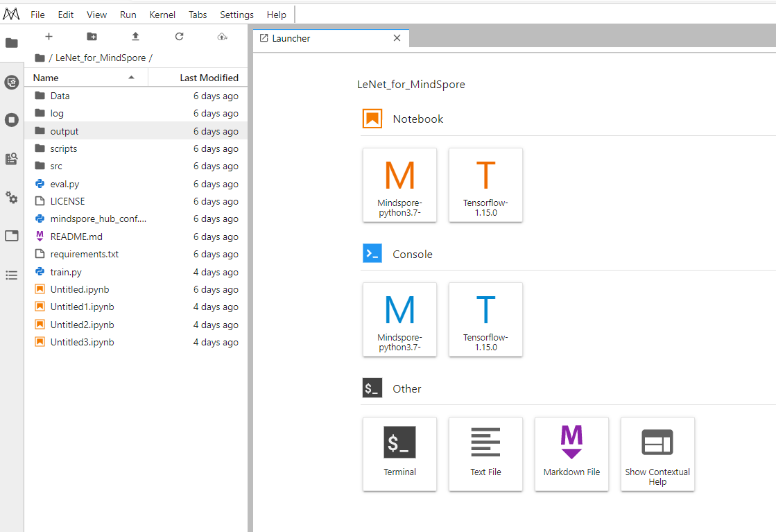Open the File Browser sidebar icon

tap(11, 43)
